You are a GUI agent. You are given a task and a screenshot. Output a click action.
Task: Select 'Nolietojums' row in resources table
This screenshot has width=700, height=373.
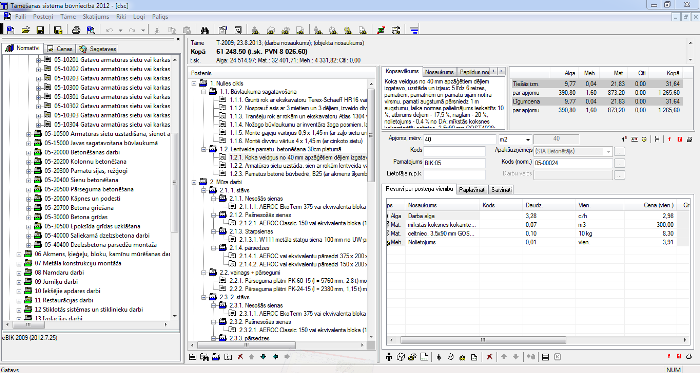[538, 242]
